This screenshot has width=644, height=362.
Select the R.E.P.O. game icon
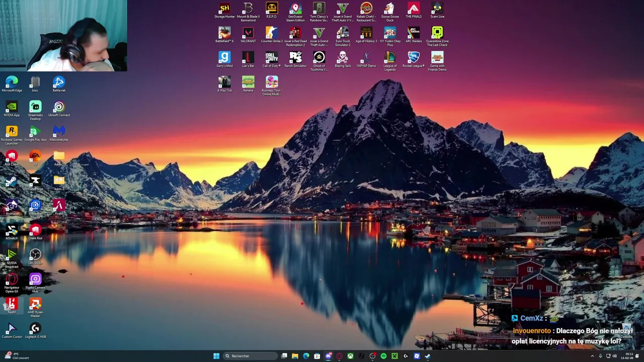coord(272,11)
